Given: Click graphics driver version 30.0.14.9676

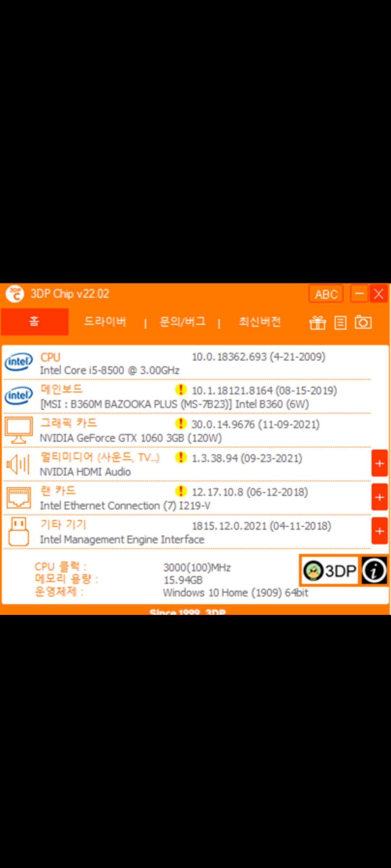Looking at the screenshot, I should 256,425.
